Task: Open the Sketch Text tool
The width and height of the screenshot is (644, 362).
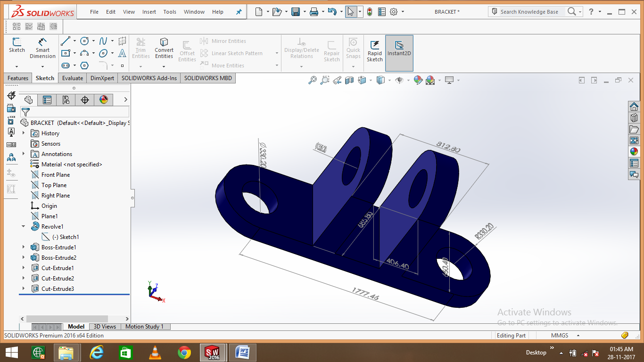Action: [x=122, y=53]
